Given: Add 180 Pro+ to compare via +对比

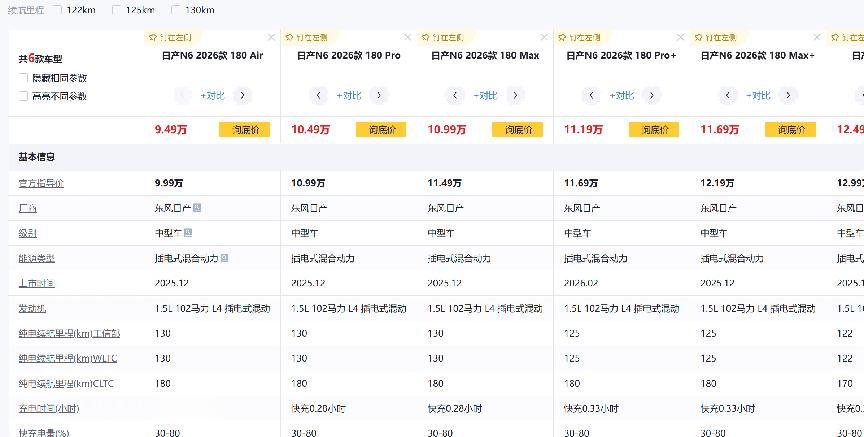Looking at the screenshot, I should [622, 95].
